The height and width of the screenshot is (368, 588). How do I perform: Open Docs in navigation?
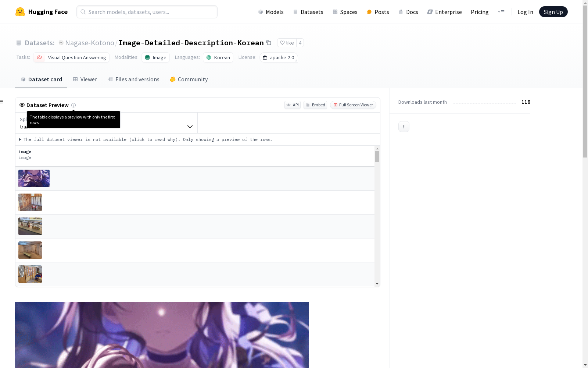[x=408, y=12]
